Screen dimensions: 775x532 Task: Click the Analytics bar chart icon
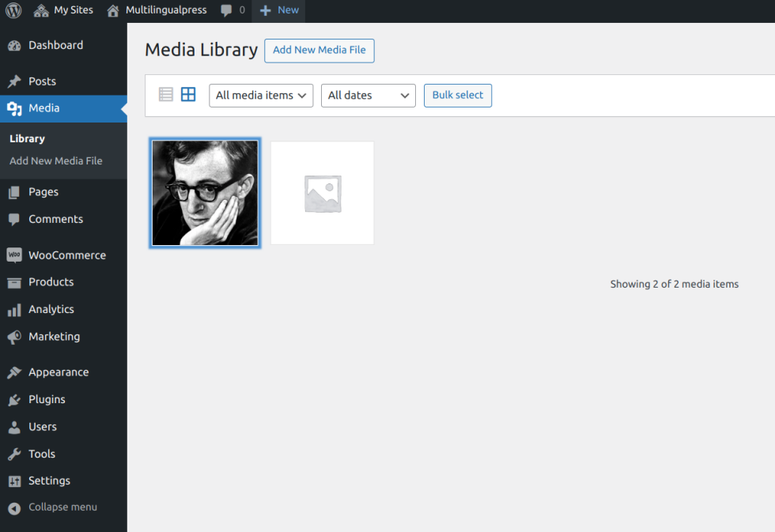14,310
